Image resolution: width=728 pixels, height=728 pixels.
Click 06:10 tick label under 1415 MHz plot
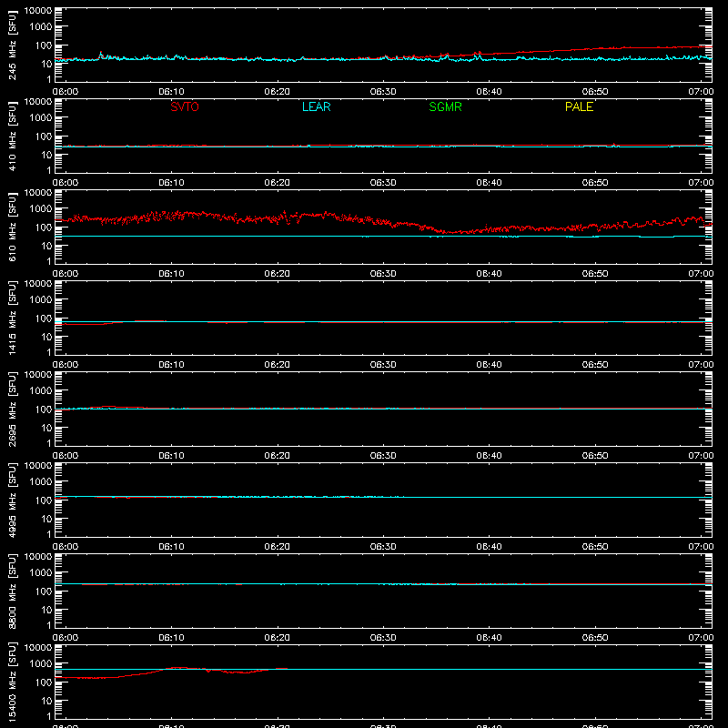[171, 365]
